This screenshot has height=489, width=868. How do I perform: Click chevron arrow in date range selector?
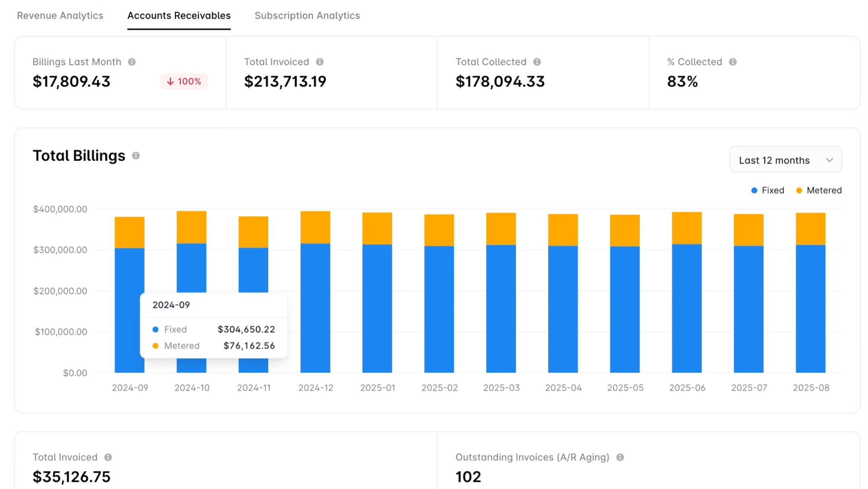point(829,160)
